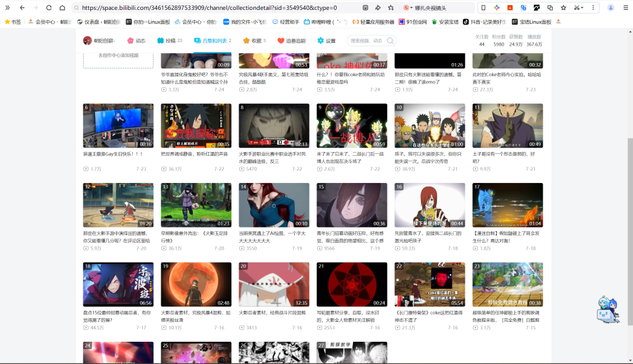Click the share arrow icon in the address bar
This screenshot has height=364, width=633.
pos(378,7)
